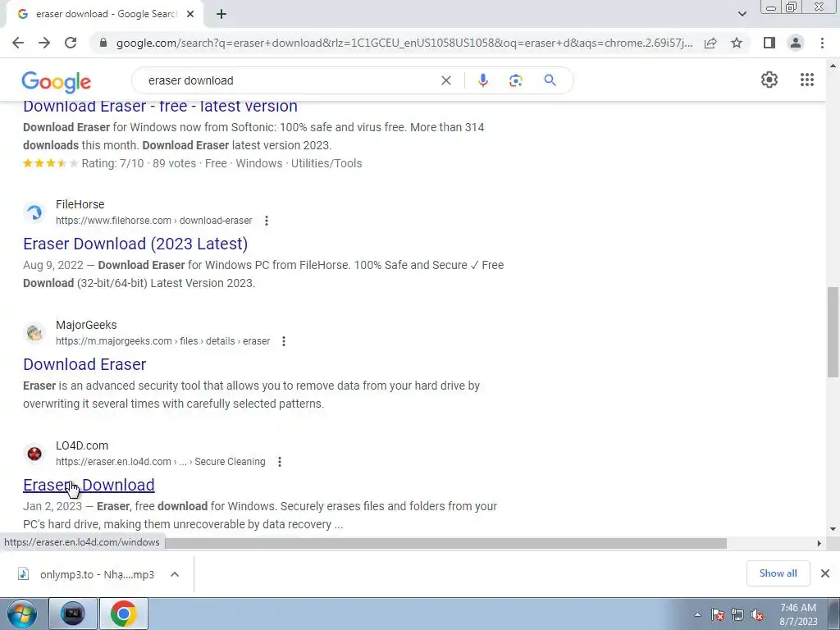Viewport: 840px width, 630px height.
Task: Click the filehorse.com URL breadcrumb
Action: [x=153, y=221]
